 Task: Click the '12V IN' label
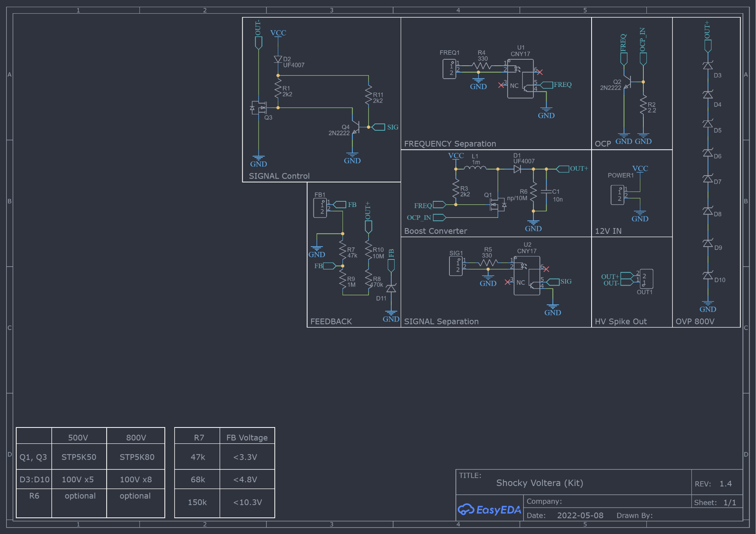[x=608, y=231]
